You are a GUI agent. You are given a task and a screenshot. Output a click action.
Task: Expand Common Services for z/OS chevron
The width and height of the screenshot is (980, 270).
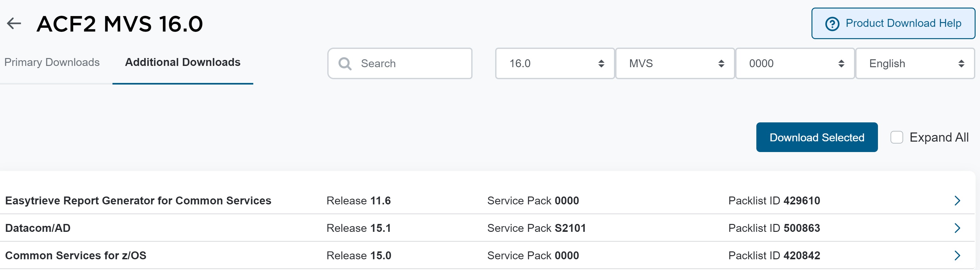(957, 255)
